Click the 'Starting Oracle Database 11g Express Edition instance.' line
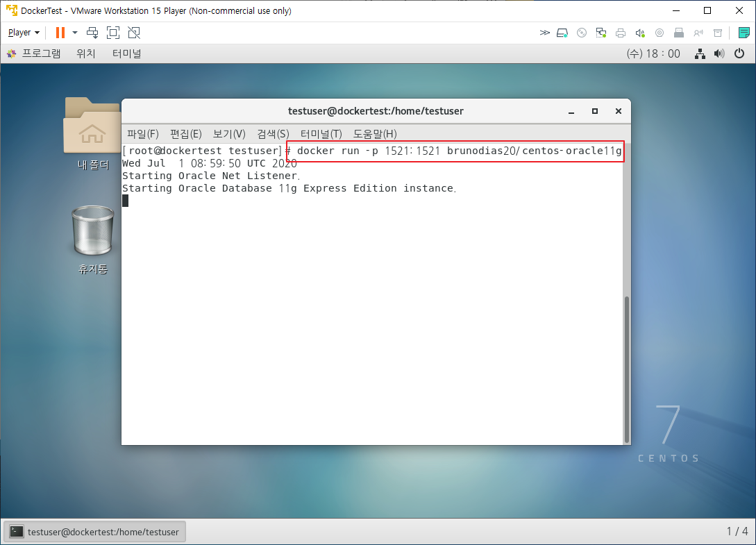The width and height of the screenshot is (756, 545). 289,188
